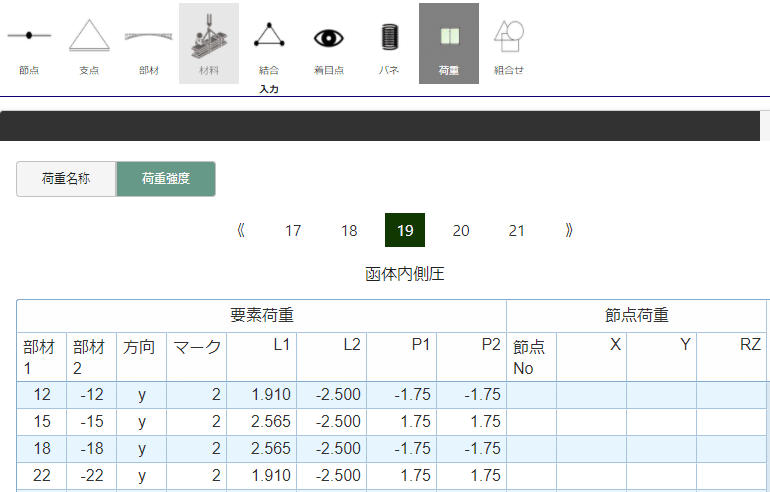This screenshot has height=492, width=770.
Task: Go to previous pages with 《
Action: tap(241, 230)
